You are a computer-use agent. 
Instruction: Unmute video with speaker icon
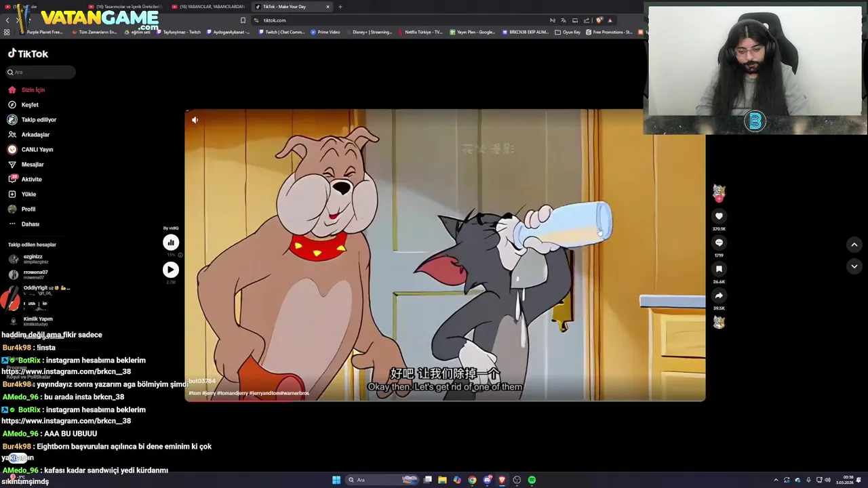[x=195, y=120]
